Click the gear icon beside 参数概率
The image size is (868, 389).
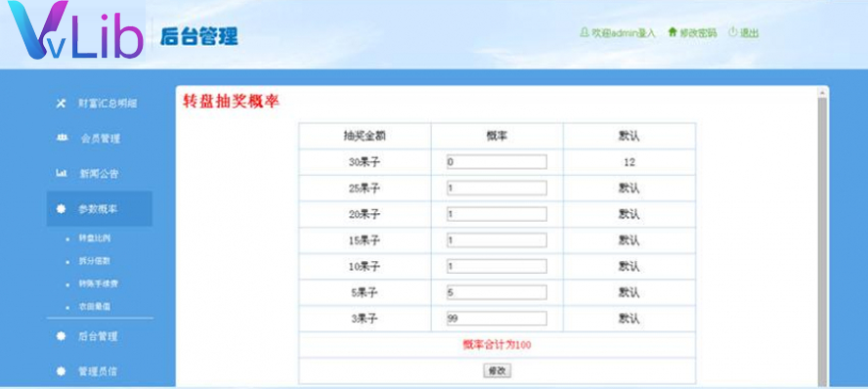(x=61, y=208)
